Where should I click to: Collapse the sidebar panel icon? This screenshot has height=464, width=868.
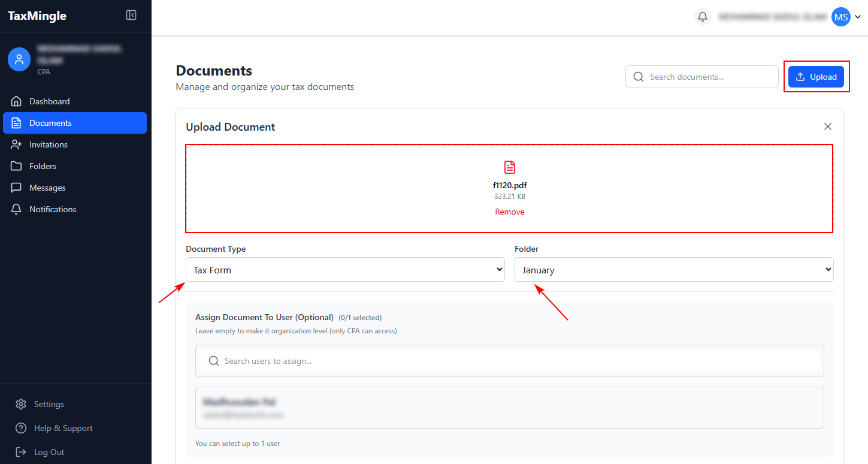(x=131, y=16)
